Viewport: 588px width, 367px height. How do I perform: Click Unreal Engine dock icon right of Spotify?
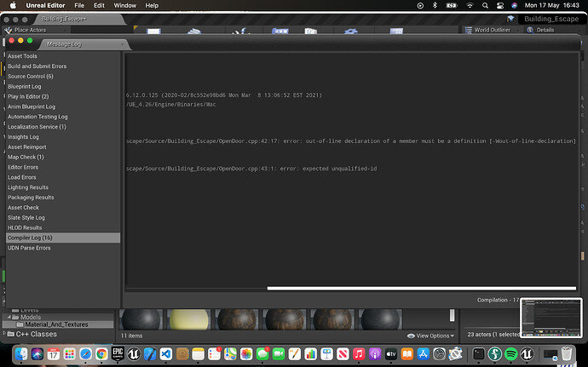[527, 353]
